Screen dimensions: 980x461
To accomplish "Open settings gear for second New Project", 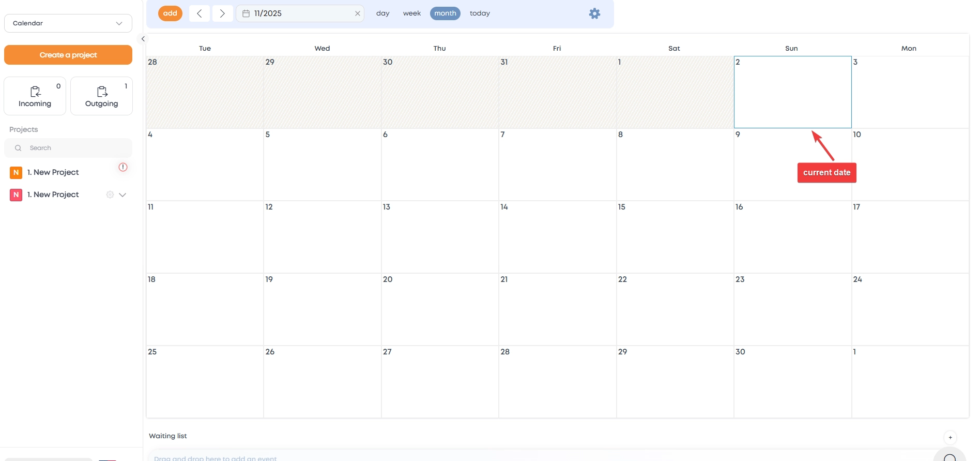I will [x=110, y=195].
